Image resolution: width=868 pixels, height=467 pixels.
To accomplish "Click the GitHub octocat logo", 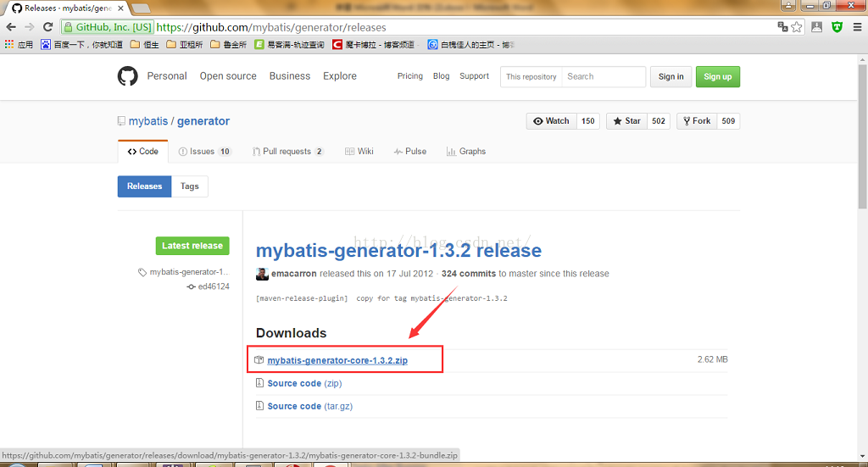I will pos(127,76).
